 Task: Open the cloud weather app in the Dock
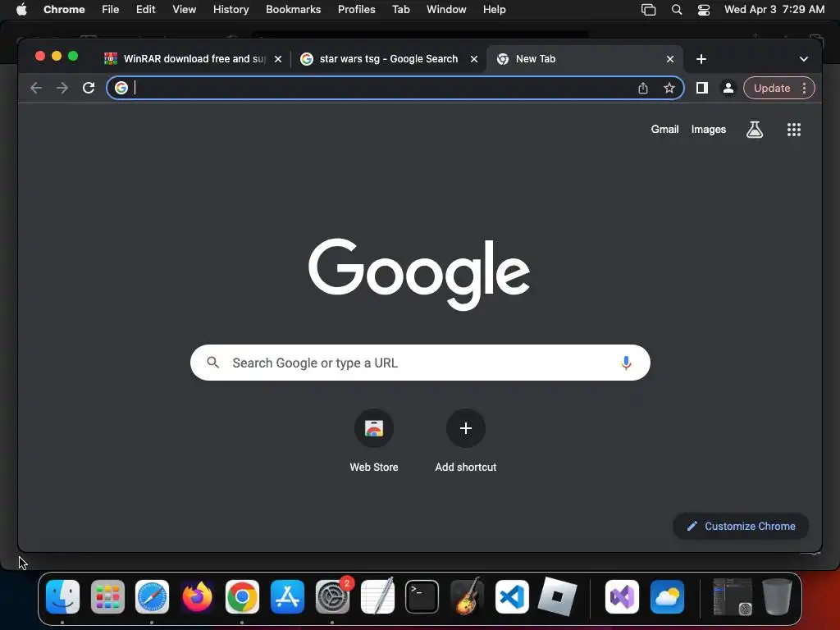(x=667, y=597)
